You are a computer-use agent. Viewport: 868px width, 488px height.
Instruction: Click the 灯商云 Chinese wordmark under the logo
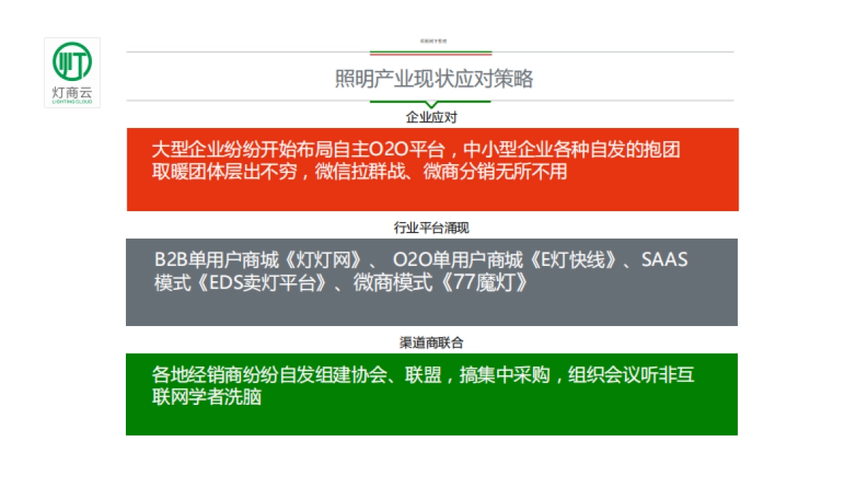coord(72,93)
